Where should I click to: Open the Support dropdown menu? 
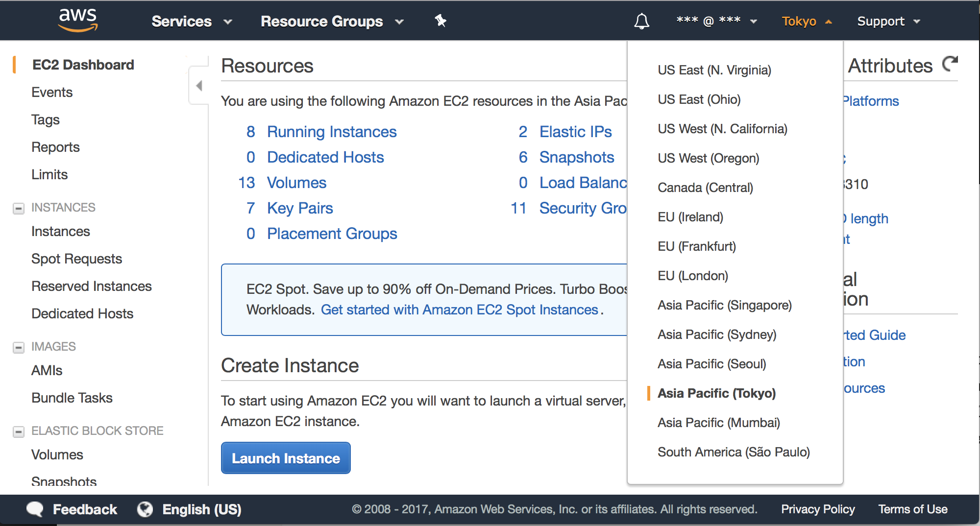coord(889,21)
